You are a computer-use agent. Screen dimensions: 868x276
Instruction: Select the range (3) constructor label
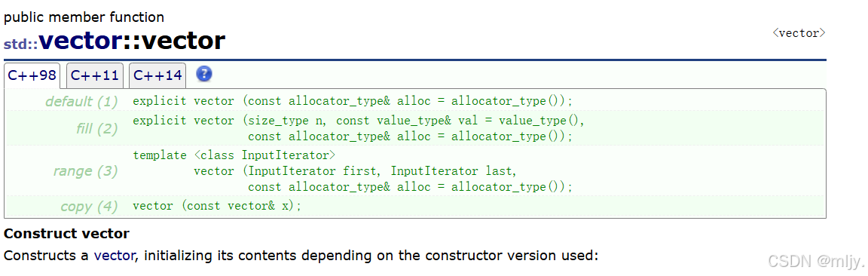point(85,170)
